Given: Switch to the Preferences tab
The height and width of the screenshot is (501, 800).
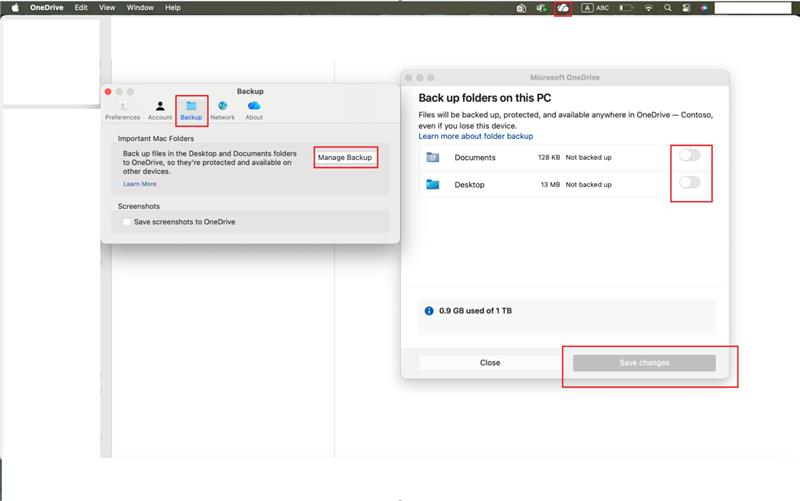Looking at the screenshot, I should pos(122,111).
